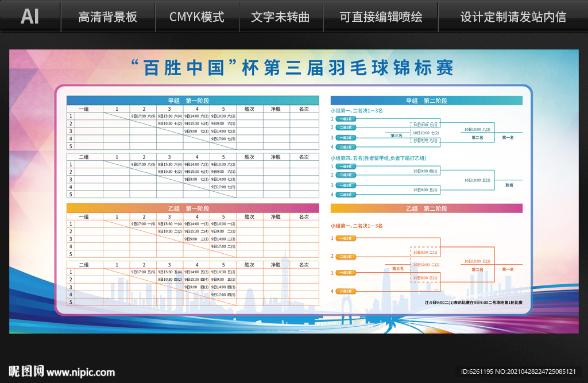Viewport: 588px width, 383px height.
Task: Select the 设计定制请发站内信 banner label
Action: (x=513, y=17)
